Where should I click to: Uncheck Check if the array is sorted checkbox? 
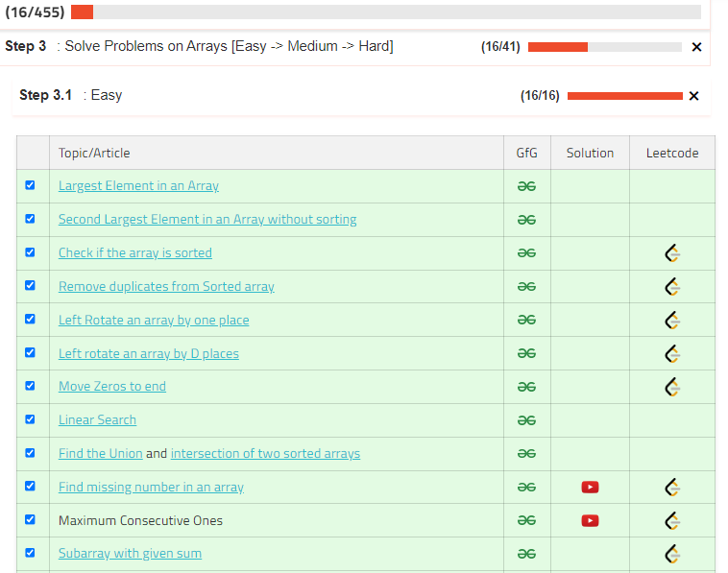pos(30,251)
